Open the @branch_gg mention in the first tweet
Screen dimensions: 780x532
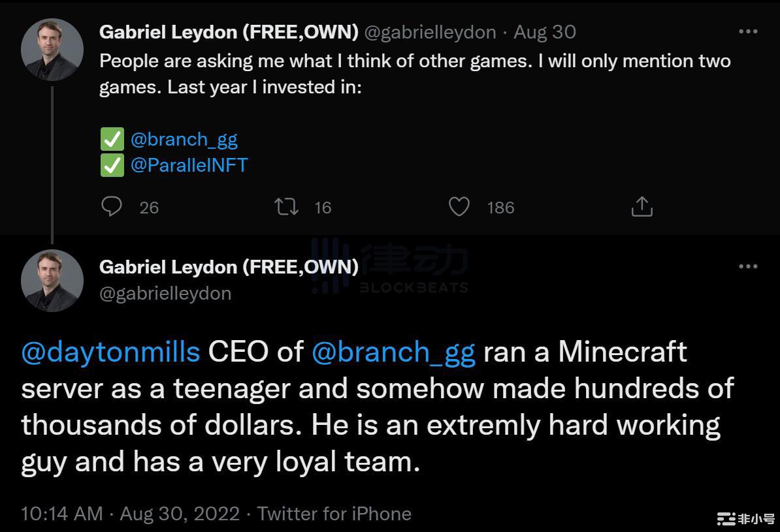click(x=184, y=139)
